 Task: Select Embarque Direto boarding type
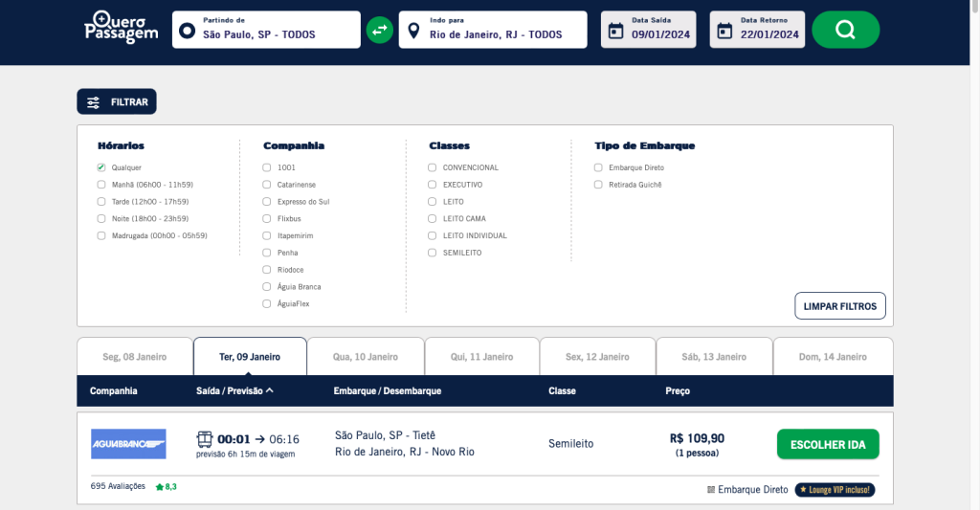(599, 167)
